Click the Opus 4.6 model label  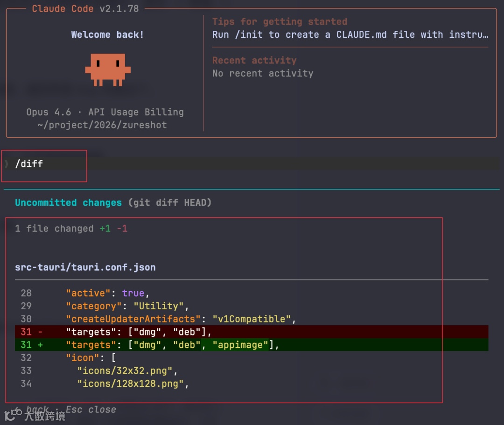[49, 112]
